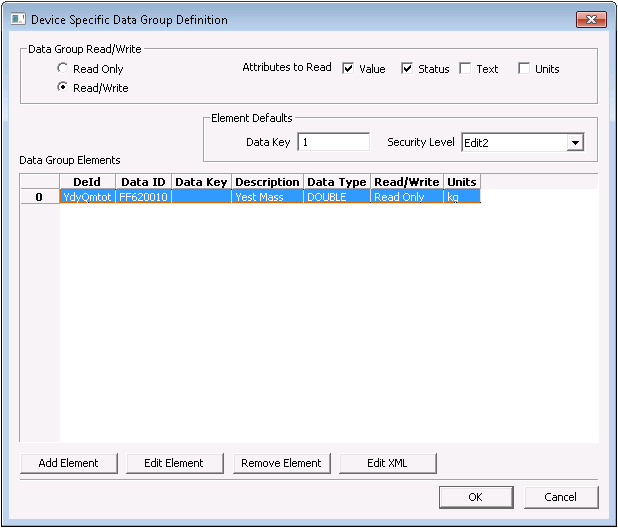
Task: Click the Data Key input field
Action: pos(333,142)
